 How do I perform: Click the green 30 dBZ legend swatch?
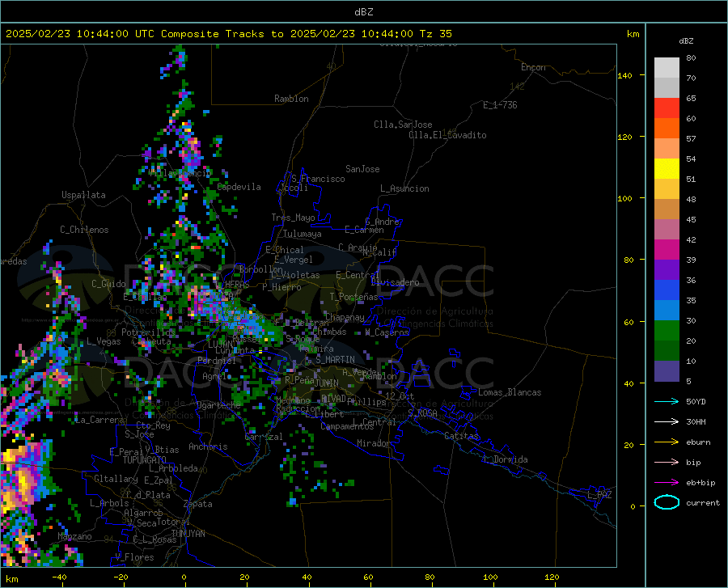tap(667, 331)
